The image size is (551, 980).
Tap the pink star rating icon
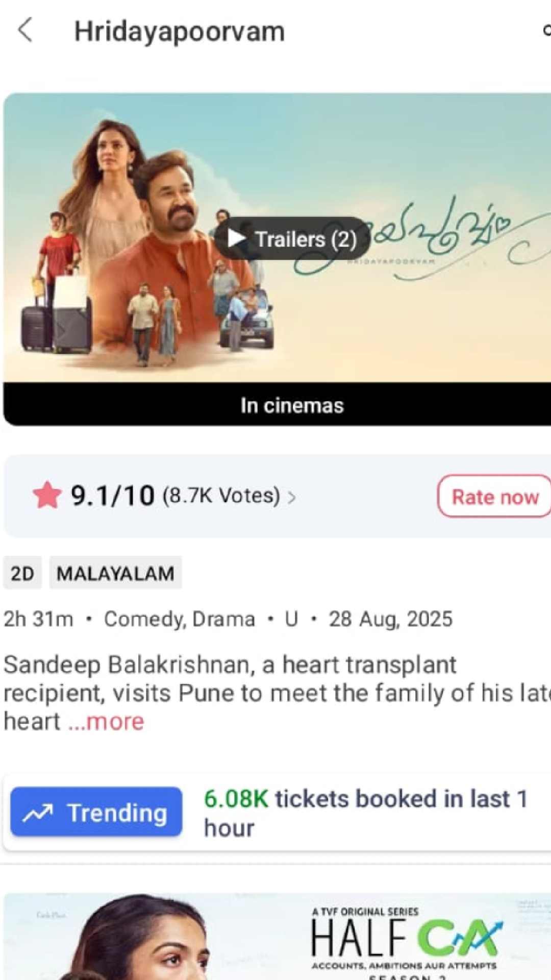point(47,496)
